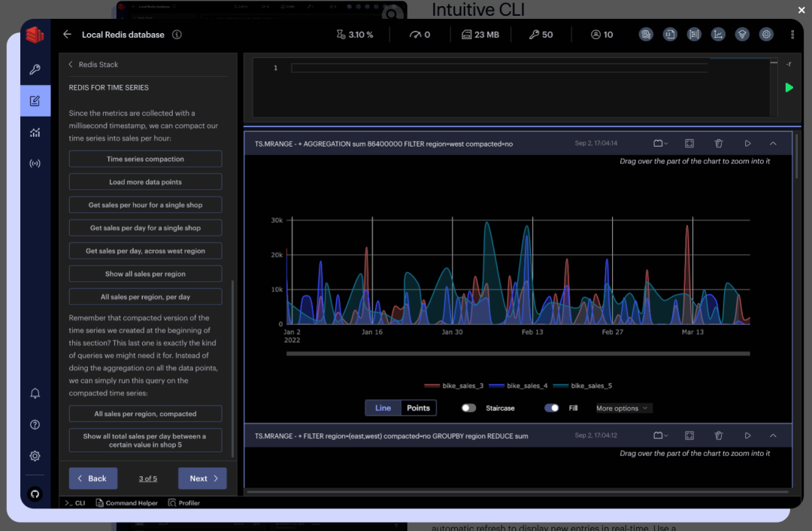Open the Profiler panel

[184, 503]
